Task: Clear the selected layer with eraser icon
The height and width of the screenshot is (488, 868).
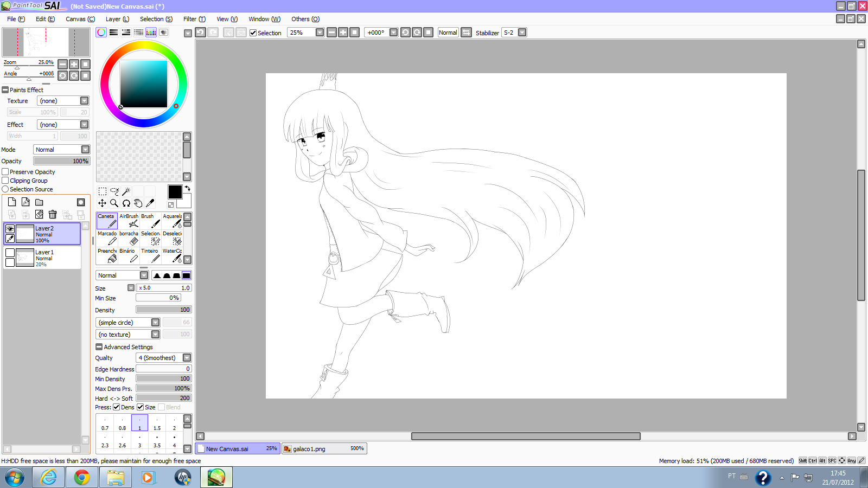Action: 39,215
